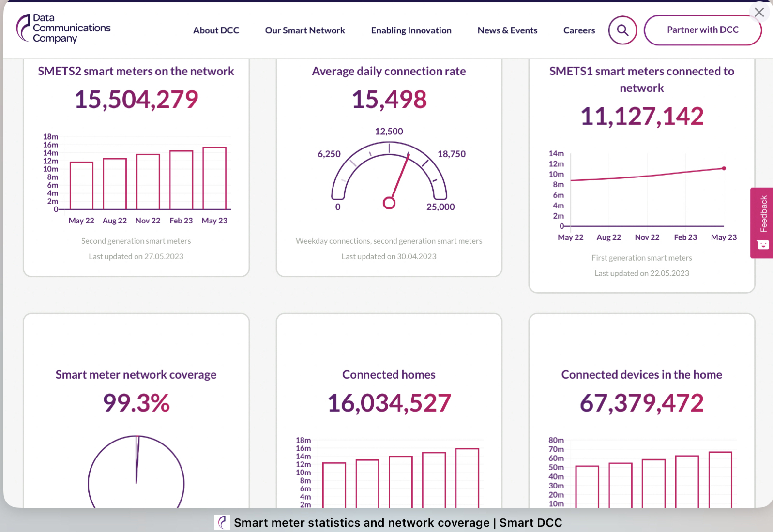773x532 pixels.
Task: Click the 99.3% coverage value
Action: coord(136,403)
